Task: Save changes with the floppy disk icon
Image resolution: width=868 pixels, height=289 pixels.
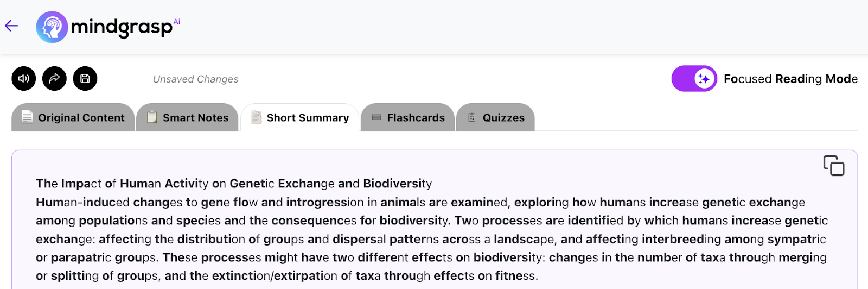Action: 85,79
